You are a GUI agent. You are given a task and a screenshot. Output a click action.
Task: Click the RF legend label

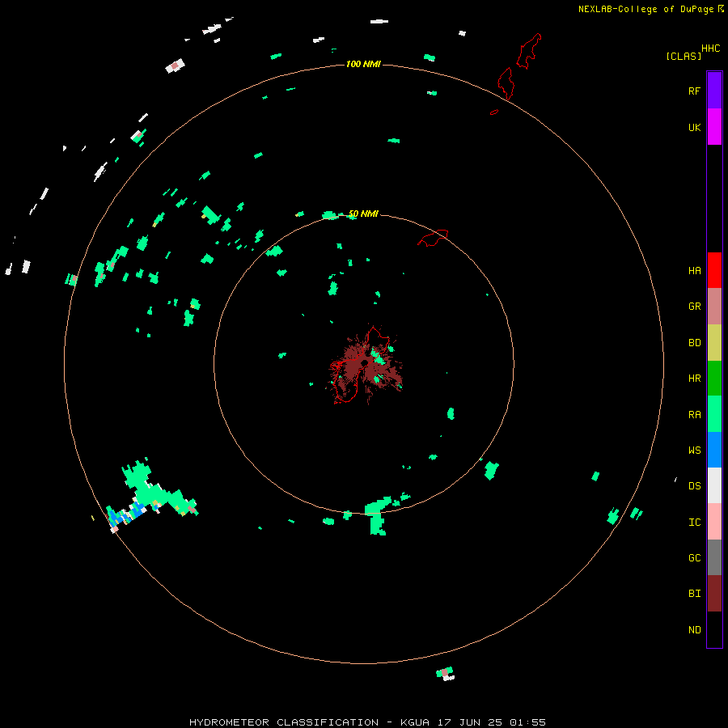point(694,91)
